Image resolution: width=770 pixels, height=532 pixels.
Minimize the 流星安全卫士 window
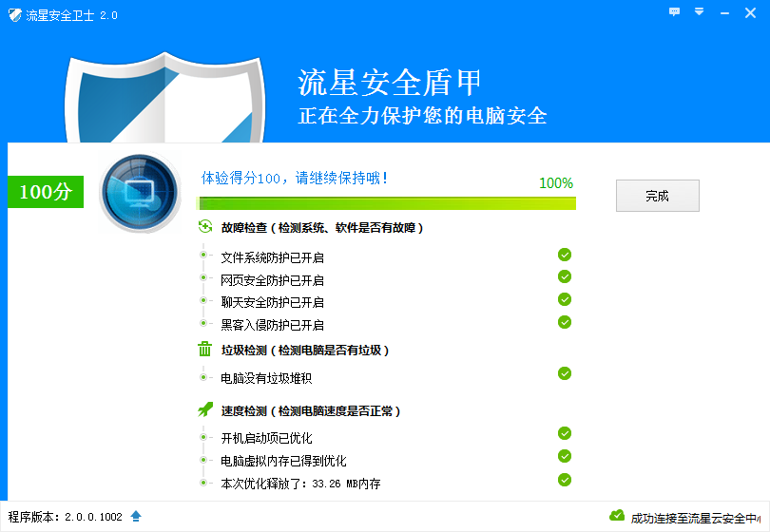click(x=724, y=13)
